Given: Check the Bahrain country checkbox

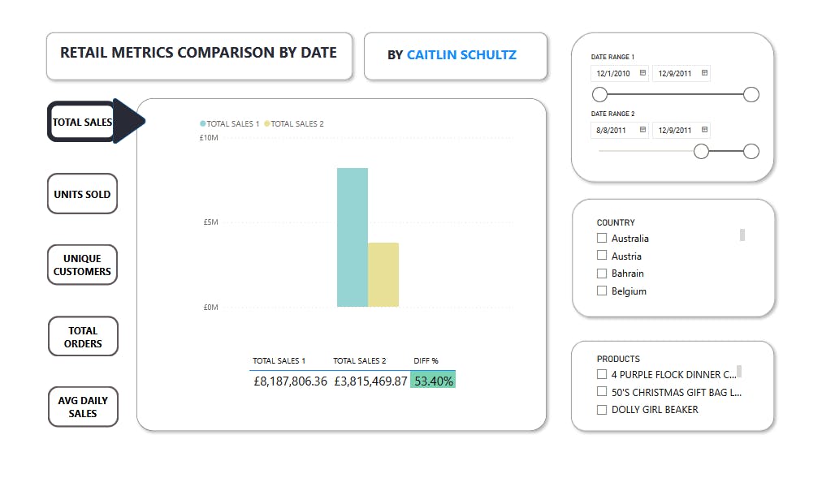Looking at the screenshot, I should pyautogui.click(x=601, y=273).
